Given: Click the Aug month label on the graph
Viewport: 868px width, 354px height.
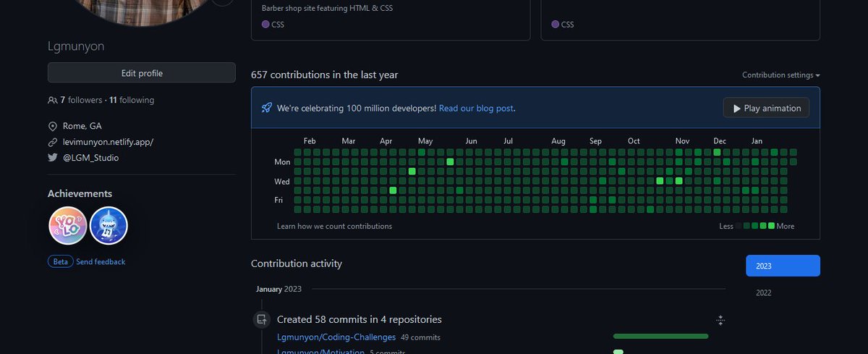Looking at the screenshot, I should tap(558, 141).
